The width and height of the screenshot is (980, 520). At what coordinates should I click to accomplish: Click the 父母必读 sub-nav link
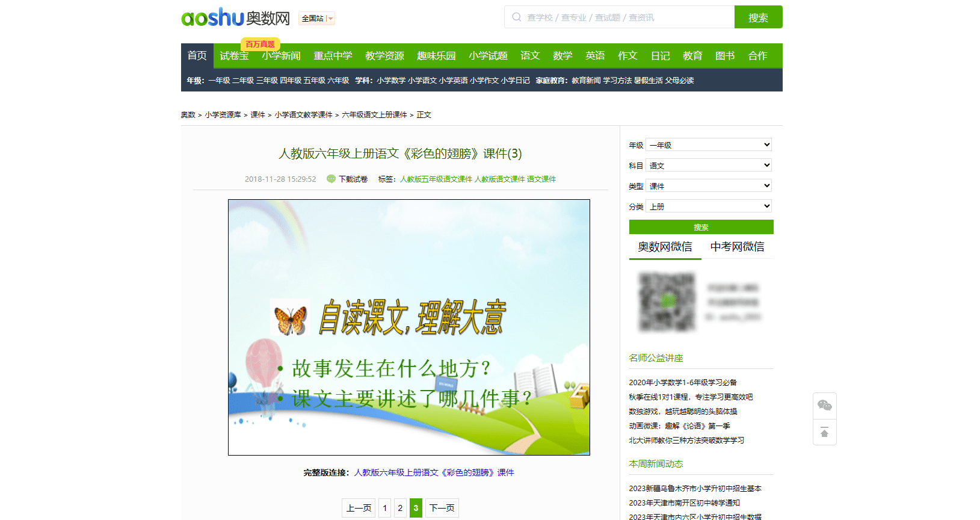[x=680, y=80]
